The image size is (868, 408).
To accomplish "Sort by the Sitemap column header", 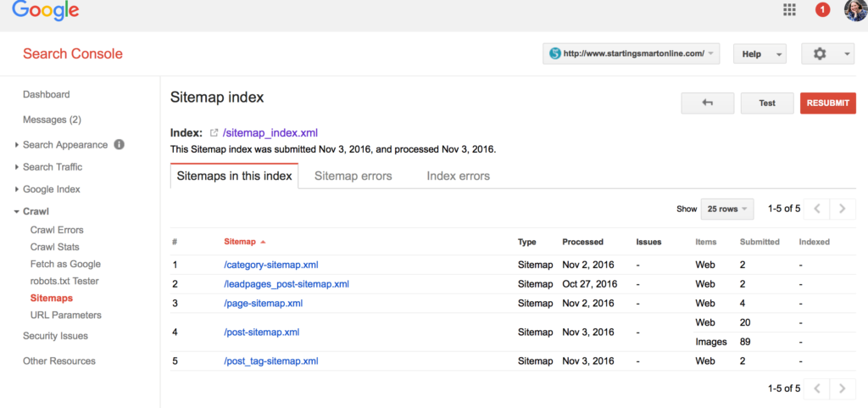I will 240,242.
